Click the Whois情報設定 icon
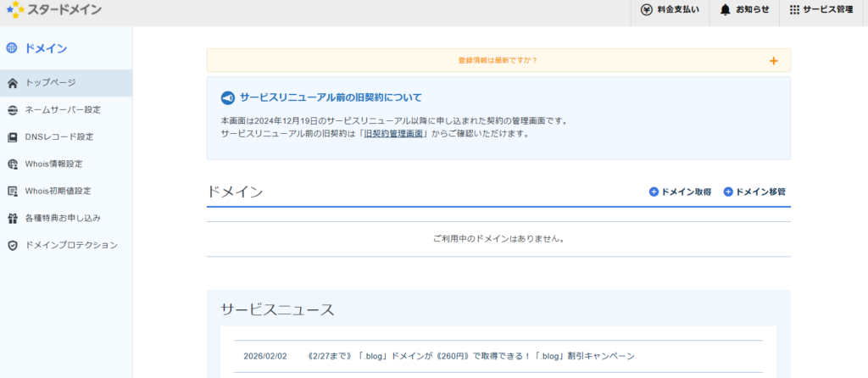This screenshot has height=378, width=868. [12, 164]
